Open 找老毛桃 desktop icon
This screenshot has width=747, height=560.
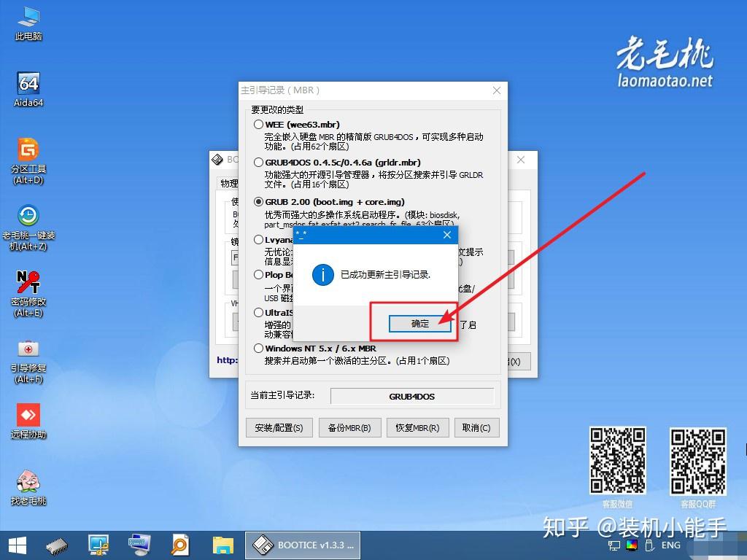[x=28, y=487]
